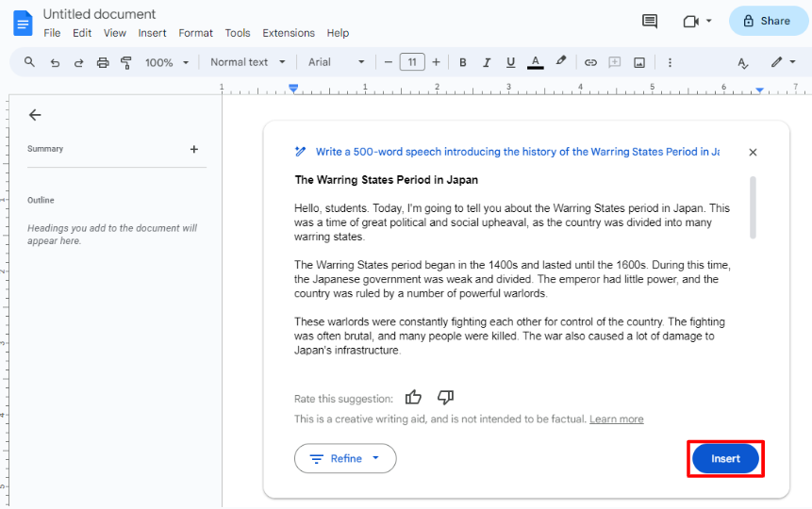This screenshot has height=509, width=812.
Task: Open the more options three-dot menu
Action: point(670,62)
